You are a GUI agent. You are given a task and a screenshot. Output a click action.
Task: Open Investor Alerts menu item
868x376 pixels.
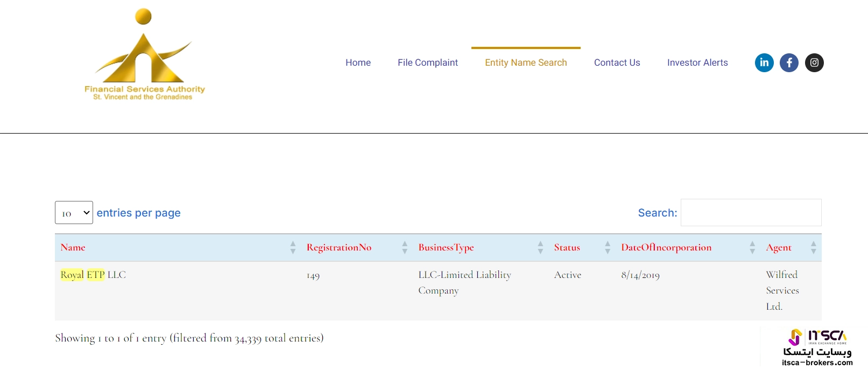coord(697,62)
